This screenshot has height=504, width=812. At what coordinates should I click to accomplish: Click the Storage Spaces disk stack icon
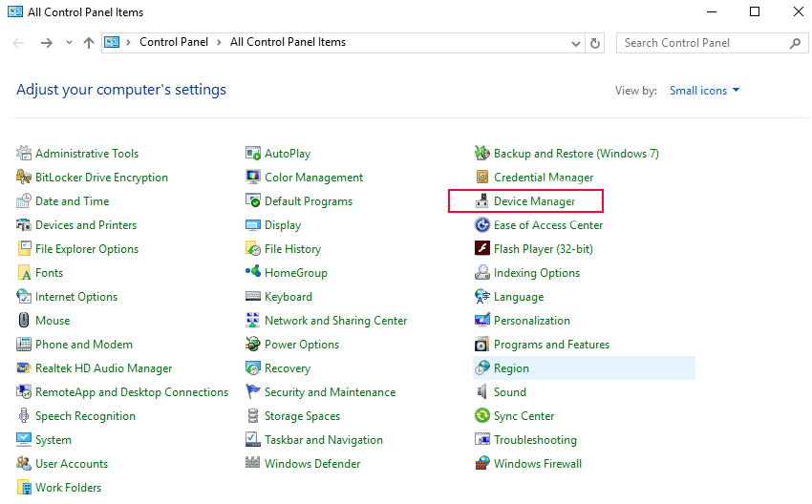253,415
